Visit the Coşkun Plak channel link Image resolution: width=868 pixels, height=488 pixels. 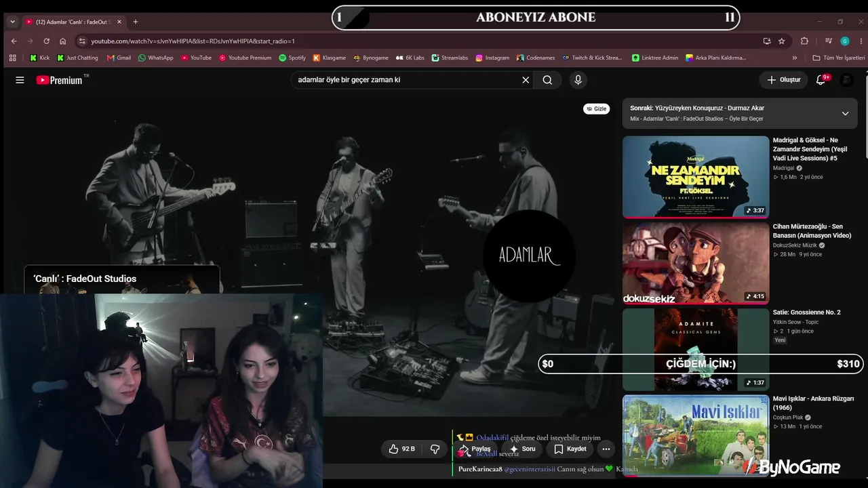pyautogui.click(x=788, y=418)
